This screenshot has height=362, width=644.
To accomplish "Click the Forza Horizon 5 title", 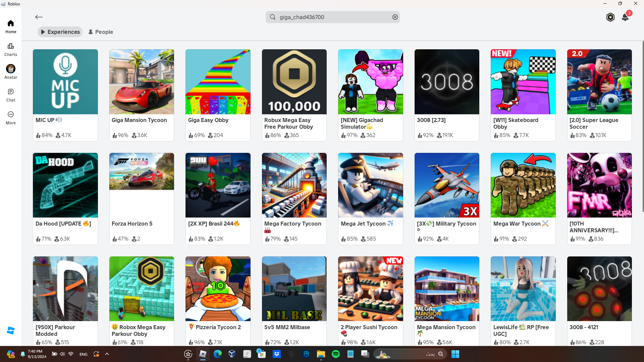I will point(132,224).
